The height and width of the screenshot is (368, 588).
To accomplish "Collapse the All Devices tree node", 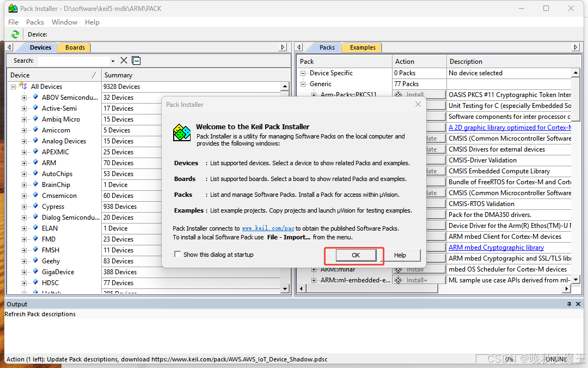I will (13, 87).
